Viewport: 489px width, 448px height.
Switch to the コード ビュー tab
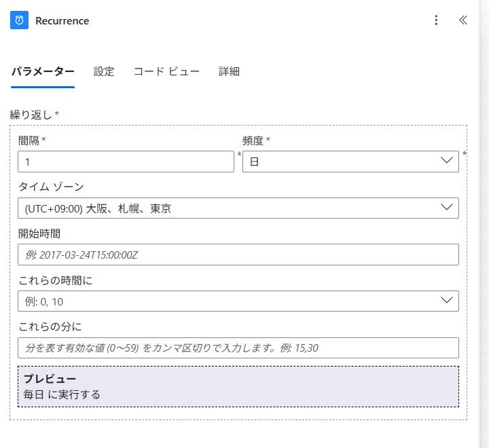pos(166,71)
